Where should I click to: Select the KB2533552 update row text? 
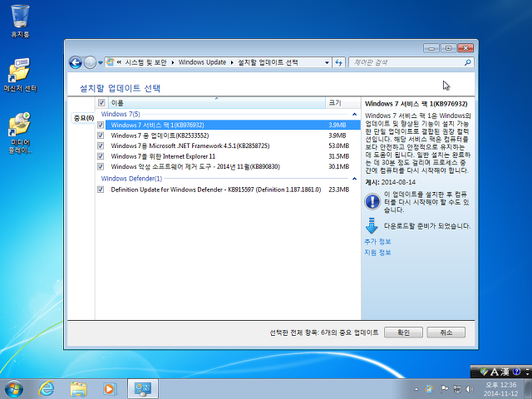[160, 135]
